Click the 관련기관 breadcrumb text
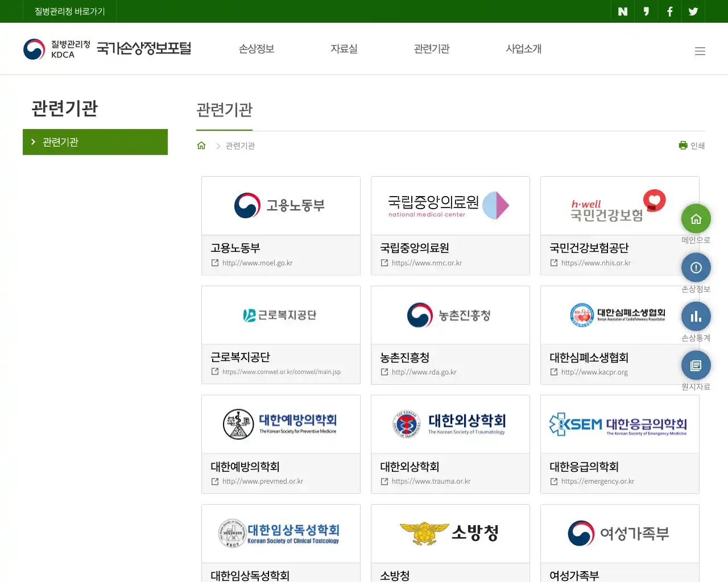Viewport: 728px width, 582px height. (x=240, y=145)
